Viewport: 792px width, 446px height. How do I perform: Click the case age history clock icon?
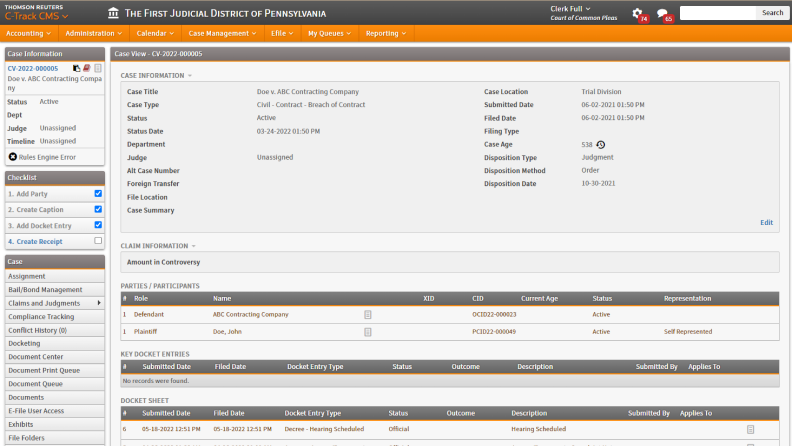(x=600, y=144)
